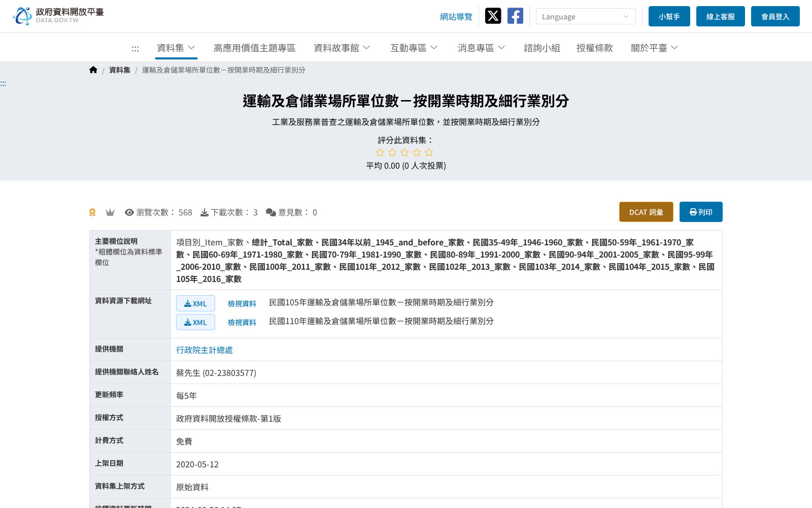
Task: Expand the 資料集 menu
Action: click(x=176, y=48)
